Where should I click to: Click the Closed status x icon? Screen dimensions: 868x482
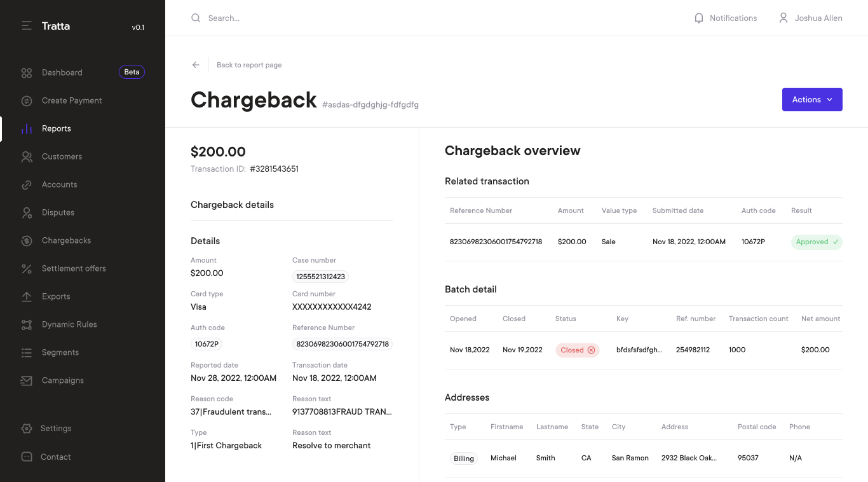pos(591,350)
